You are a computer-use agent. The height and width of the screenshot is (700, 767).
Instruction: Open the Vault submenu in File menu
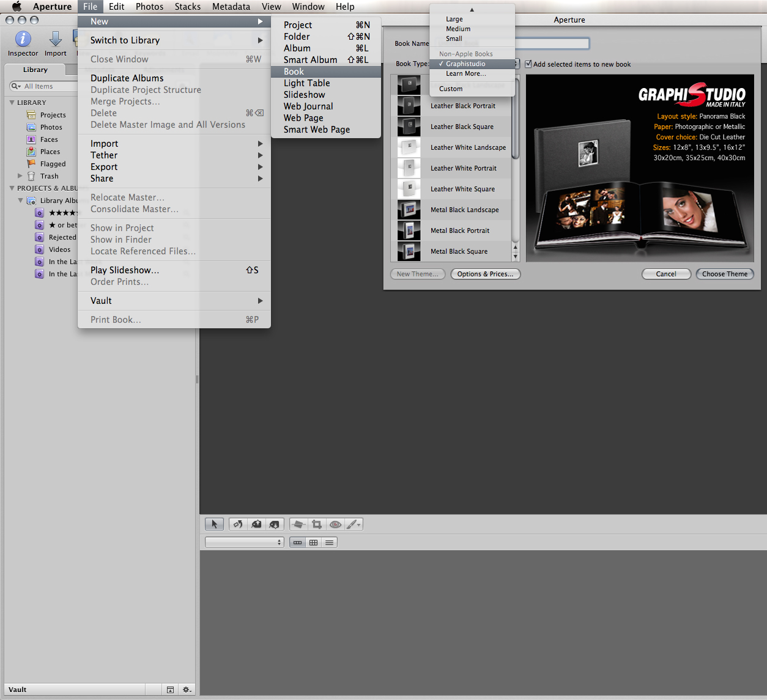click(x=174, y=301)
